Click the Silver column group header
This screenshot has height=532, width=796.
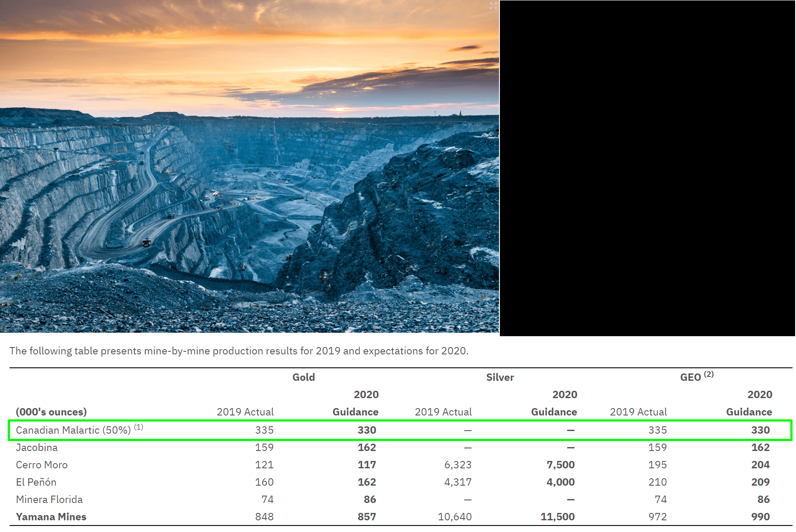coord(500,377)
